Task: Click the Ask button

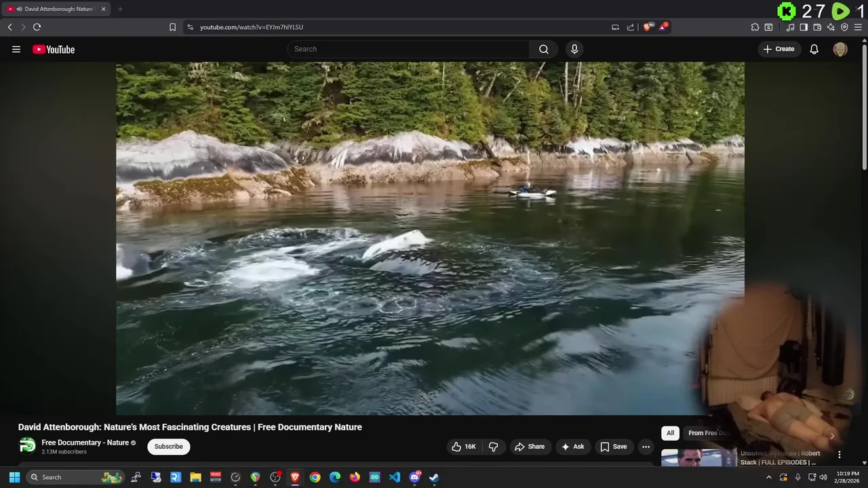Action: tap(573, 447)
